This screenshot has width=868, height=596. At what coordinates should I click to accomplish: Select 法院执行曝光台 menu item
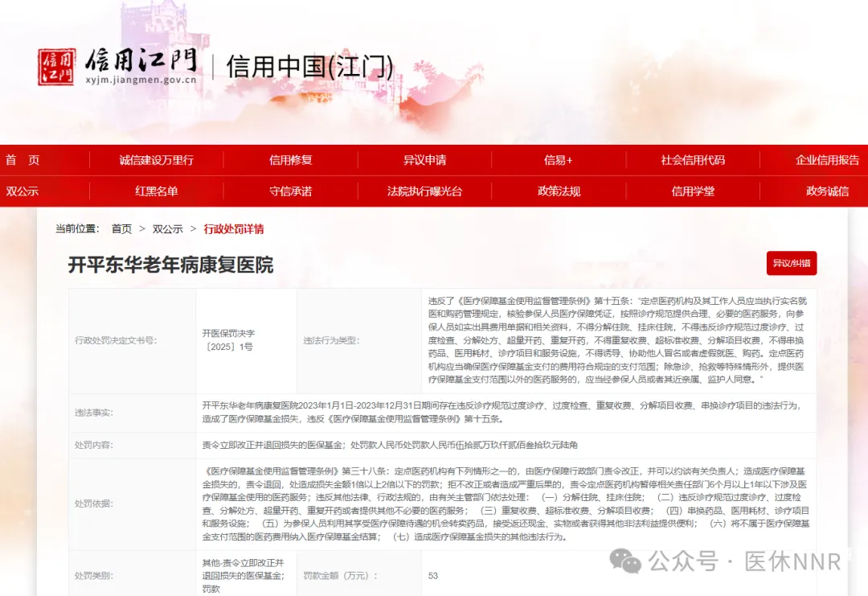pos(424,191)
